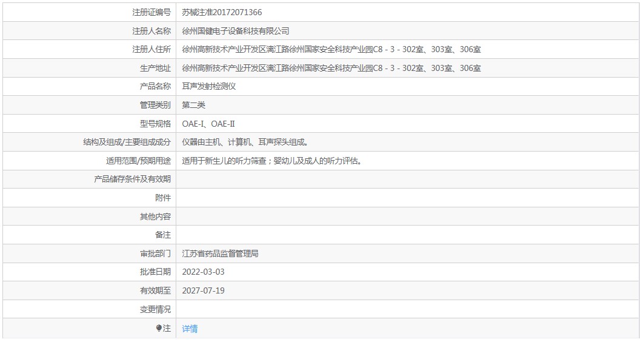Select product name 耳声发射检测仪
This screenshot has height=342, width=644.
[x=208, y=86]
